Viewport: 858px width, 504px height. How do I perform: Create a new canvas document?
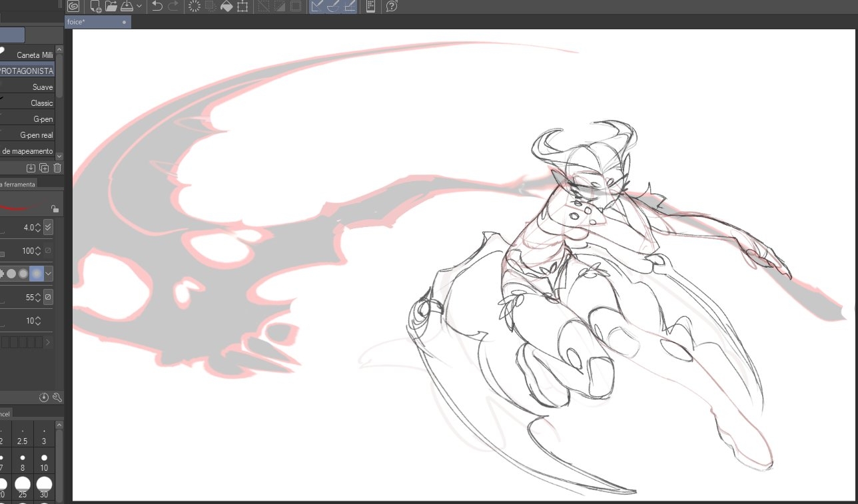(x=96, y=7)
